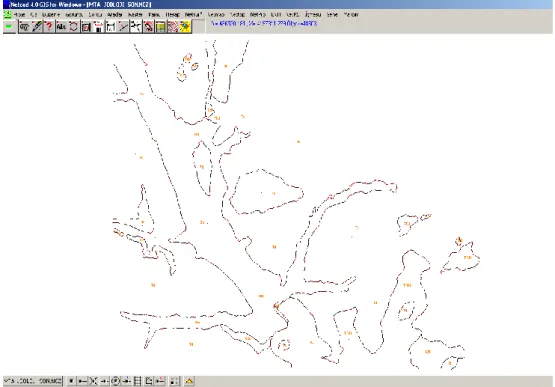
Task: Select the red brush tool icon
Action: 148,27
